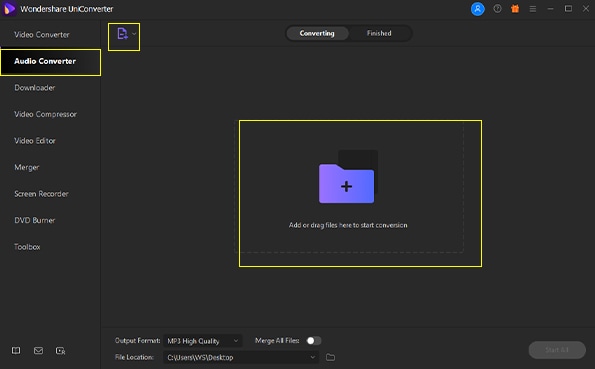Viewport: 595px width, 369px height.
Task: Click the Wondershare UniConverter logo
Action: (x=9, y=8)
